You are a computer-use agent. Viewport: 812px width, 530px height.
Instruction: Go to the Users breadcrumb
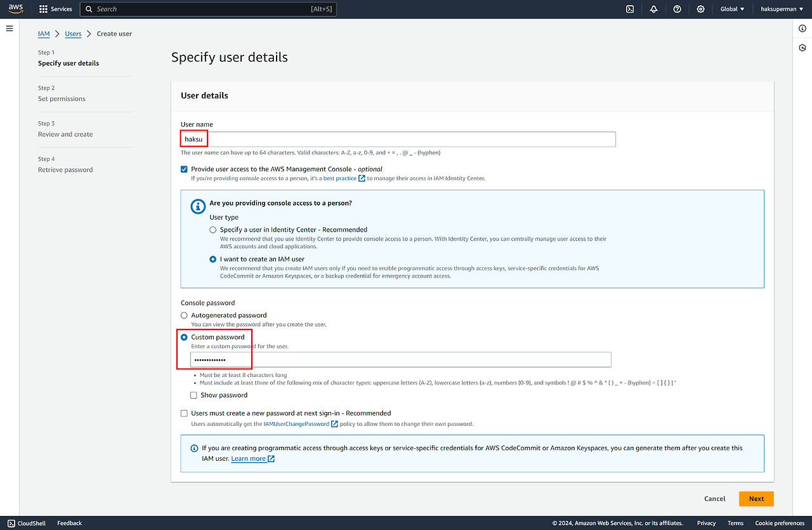click(x=73, y=34)
